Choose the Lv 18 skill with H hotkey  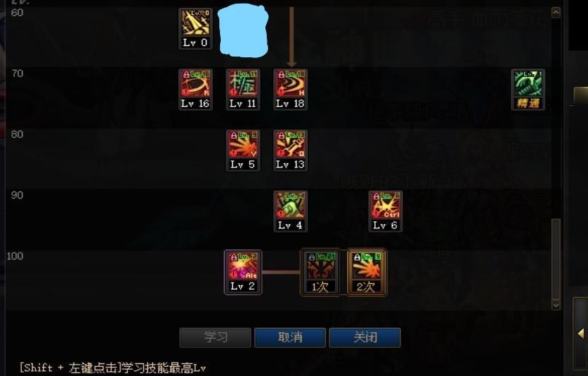point(291,90)
